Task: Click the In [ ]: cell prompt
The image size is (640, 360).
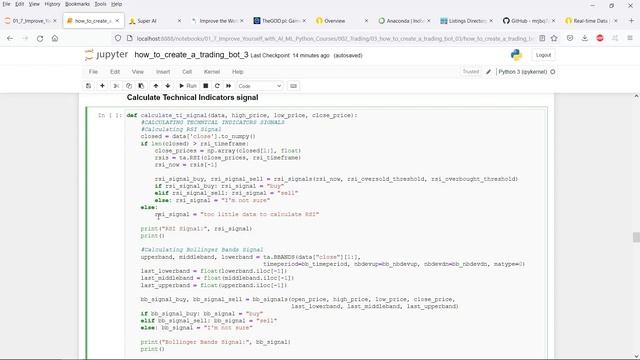Action: (109, 116)
